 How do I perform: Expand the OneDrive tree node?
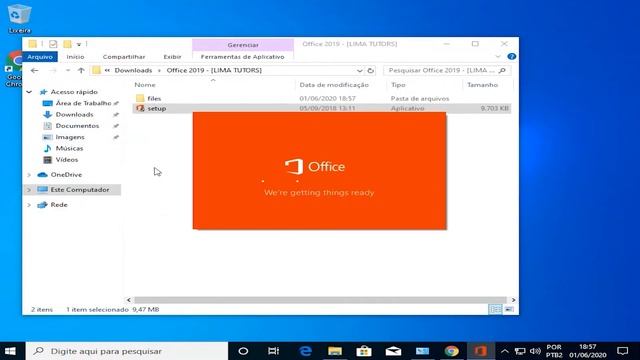pos(29,175)
